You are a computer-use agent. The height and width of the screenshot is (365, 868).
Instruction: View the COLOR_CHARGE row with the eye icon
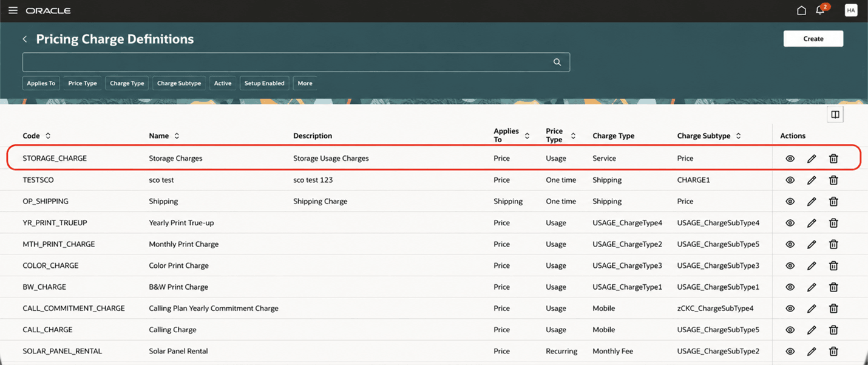click(x=790, y=266)
